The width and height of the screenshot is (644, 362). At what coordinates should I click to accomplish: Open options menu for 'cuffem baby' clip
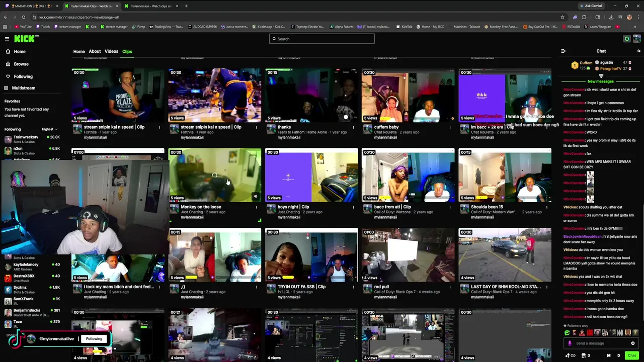point(450,127)
